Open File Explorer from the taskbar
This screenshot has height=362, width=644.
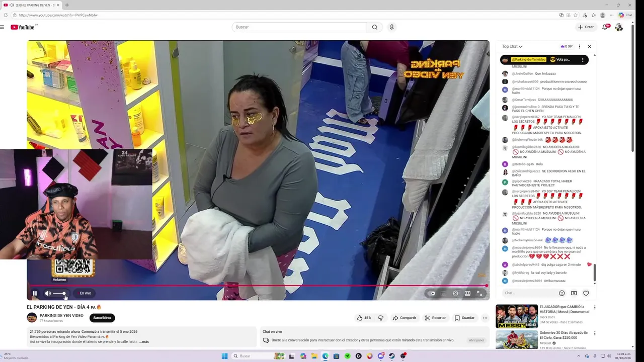pyautogui.click(x=314, y=356)
